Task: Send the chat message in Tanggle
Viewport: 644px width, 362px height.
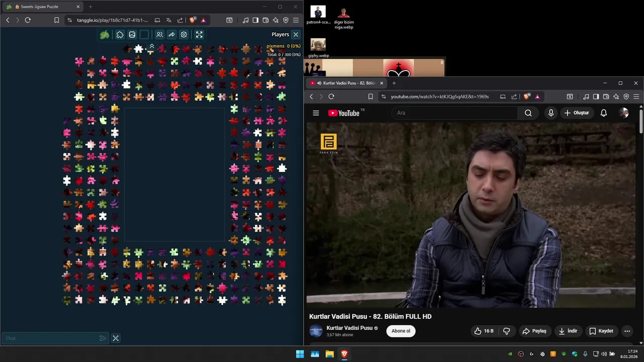Action: click(103, 338)
